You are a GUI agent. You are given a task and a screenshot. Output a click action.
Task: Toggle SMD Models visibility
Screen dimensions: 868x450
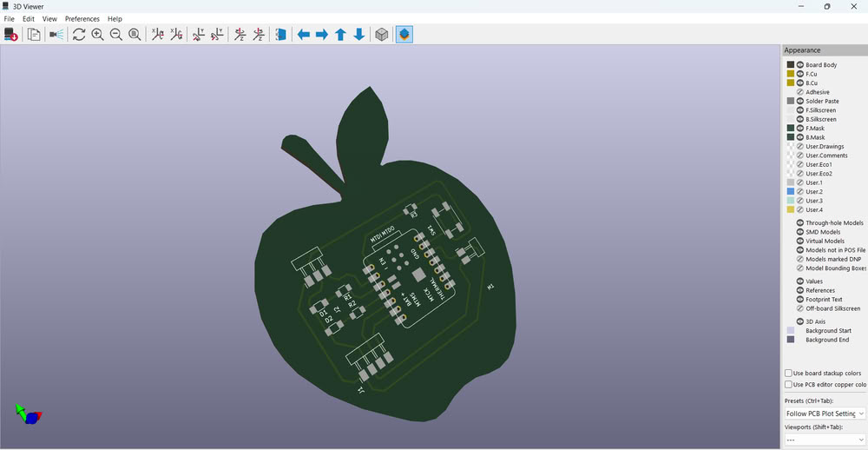[800, 232]
